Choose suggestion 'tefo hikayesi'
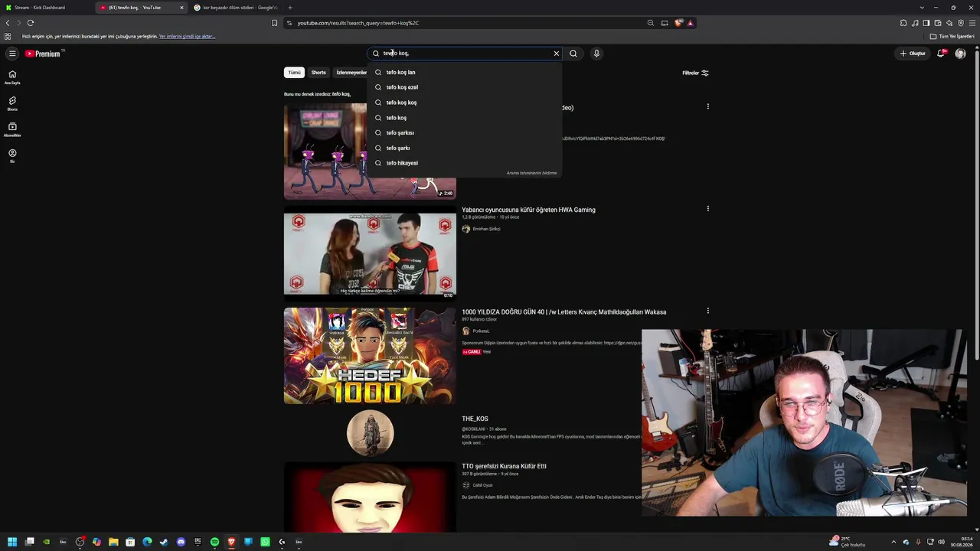This screenshot has height=551, width=980. coord(464,163)
